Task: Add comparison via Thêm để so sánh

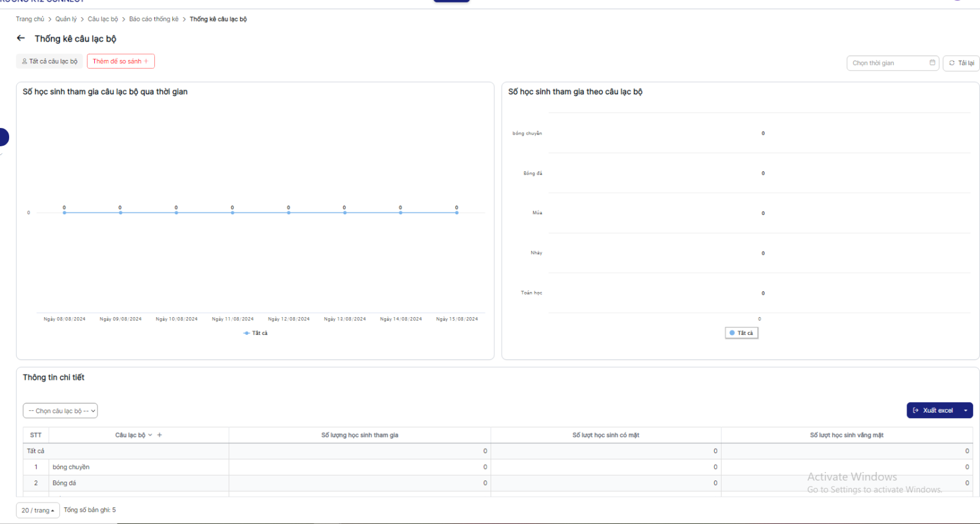Action: pos(121,61)
